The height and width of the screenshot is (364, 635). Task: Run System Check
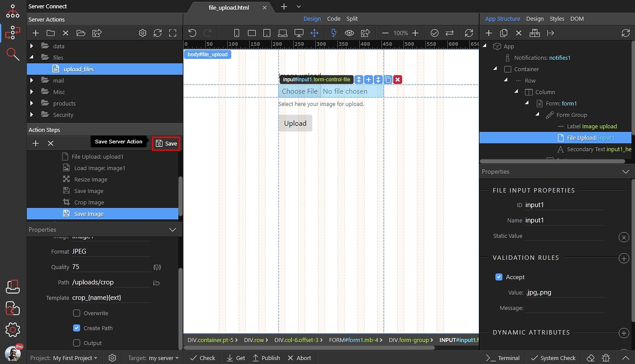click(x=553, y=358)
